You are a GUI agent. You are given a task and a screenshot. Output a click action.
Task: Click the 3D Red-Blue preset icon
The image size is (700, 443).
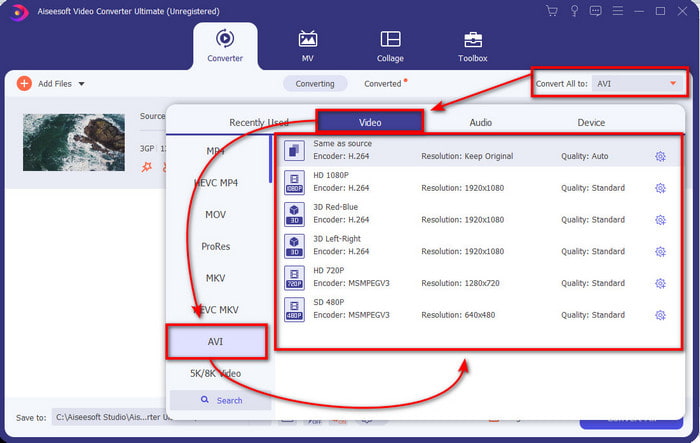pyautogui.click(x=294, y=214)
